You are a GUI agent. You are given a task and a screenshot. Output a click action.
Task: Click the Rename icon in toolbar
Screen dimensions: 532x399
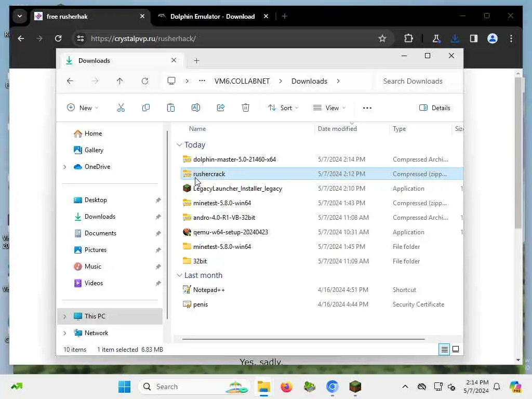coord(196,108)
